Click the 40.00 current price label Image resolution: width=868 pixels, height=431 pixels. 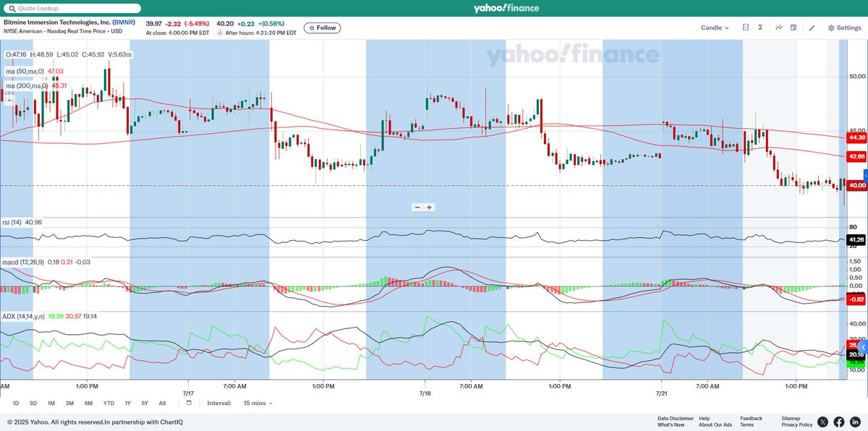point(857,186)
